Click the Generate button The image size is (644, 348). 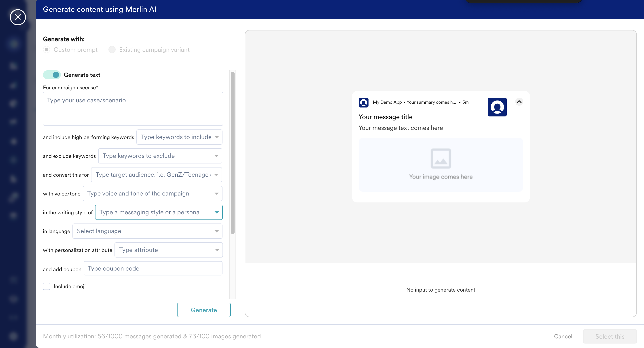point(204,310)
